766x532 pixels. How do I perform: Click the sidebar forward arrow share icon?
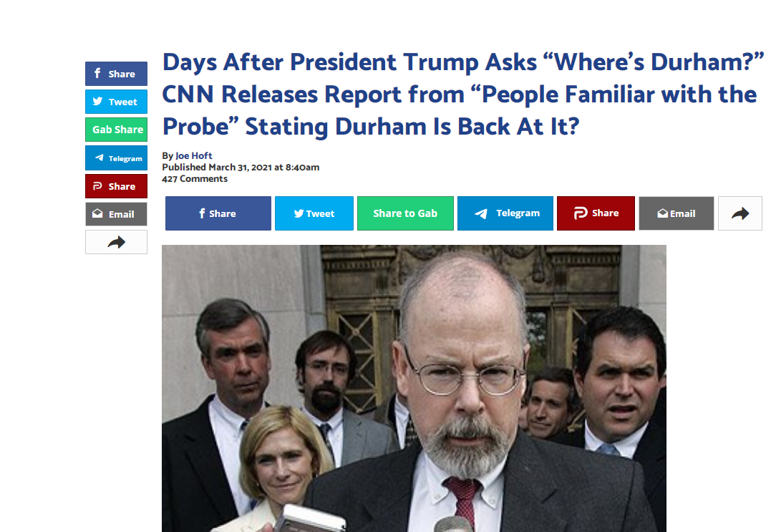click(x=116, y=242)
